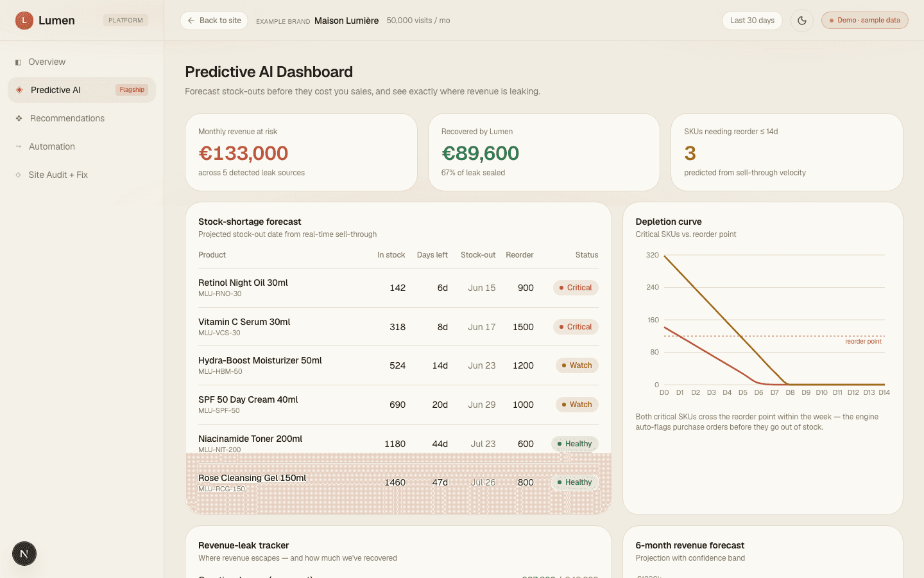Click days left value 20d

click(440, 405)
